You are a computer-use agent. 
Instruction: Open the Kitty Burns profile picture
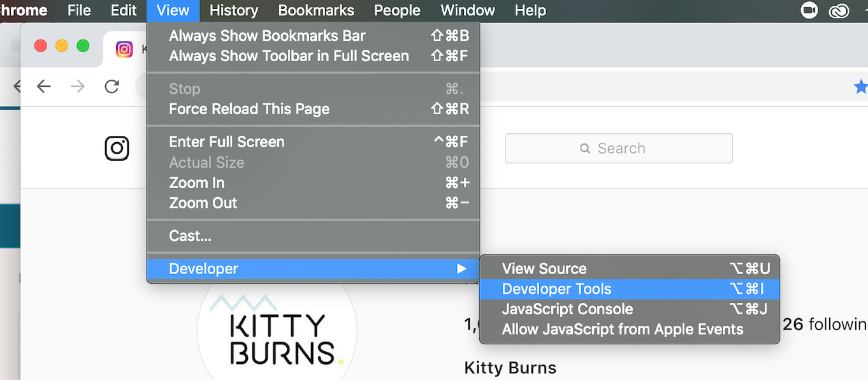[277, 330]
